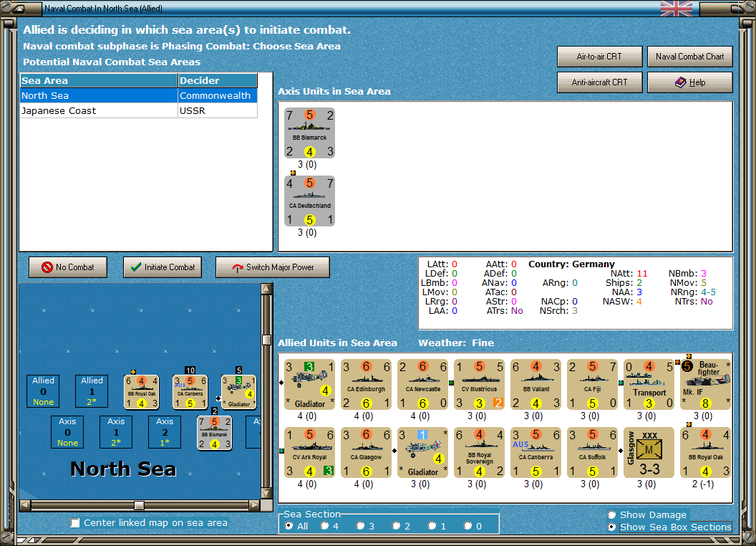The height and width of the screenshot is (546, 756).
Task: Select the bottom-row Gladiator fighter counter
Action: pos(423,452)
